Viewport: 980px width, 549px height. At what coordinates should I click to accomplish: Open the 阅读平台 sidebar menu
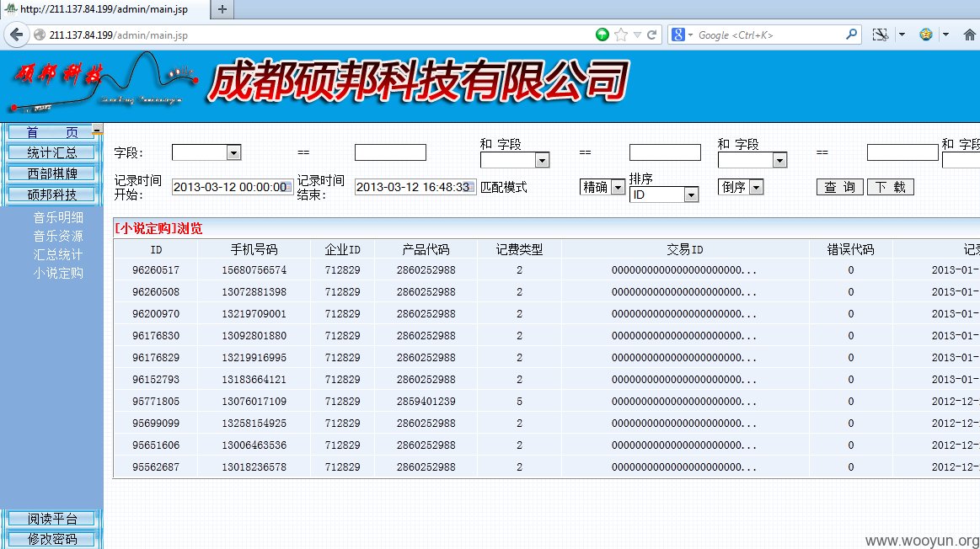coord(51,519)
